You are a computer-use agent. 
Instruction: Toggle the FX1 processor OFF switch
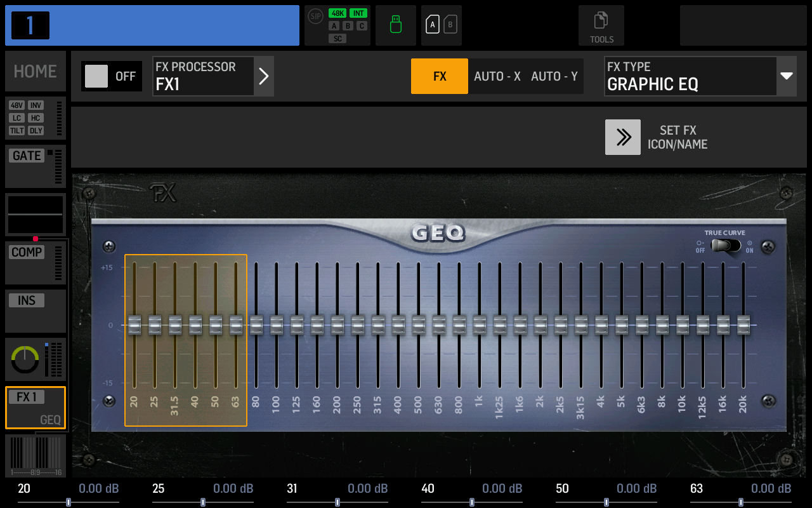coord(111,76)
